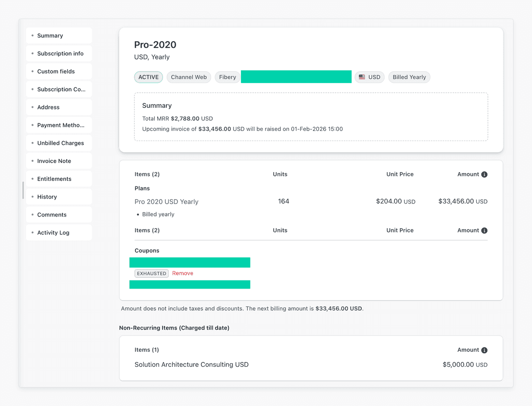The image size is (532, 406).
Task: Click the US flag icon on the USD badge
Action: (362, 77)
